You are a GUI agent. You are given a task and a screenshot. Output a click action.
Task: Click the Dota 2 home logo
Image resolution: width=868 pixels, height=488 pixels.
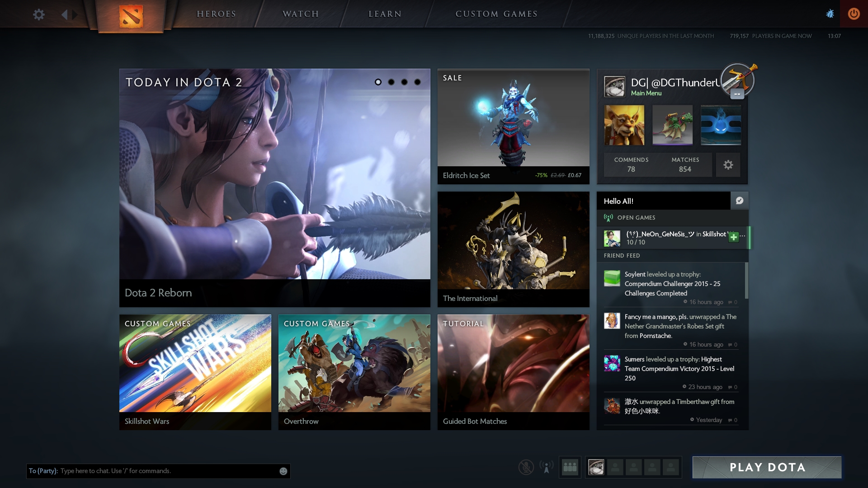pos(131,16)
